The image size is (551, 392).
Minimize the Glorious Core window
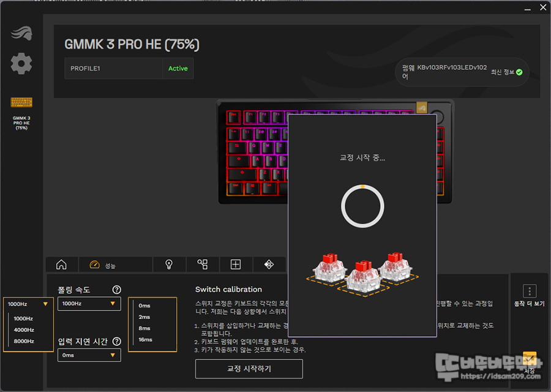(528, 8)
